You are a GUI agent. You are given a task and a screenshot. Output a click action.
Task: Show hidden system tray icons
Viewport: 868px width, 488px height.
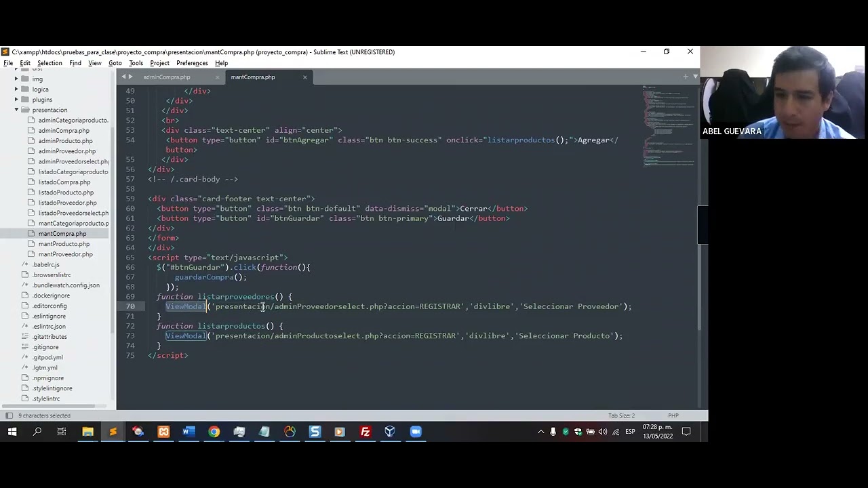(540, 432)
